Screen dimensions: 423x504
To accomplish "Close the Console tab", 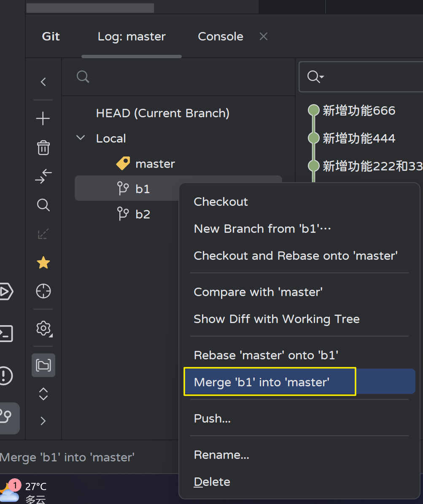I will click(264, 37).
